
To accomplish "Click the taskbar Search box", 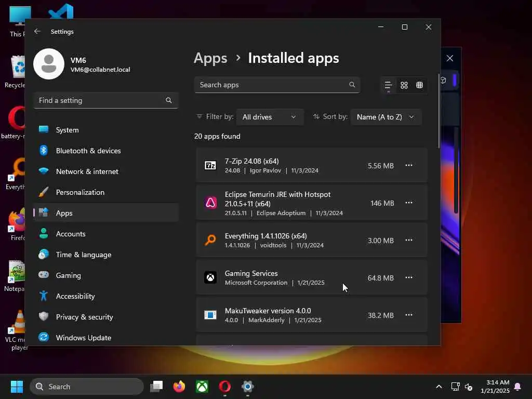I will tap(87, 387).
